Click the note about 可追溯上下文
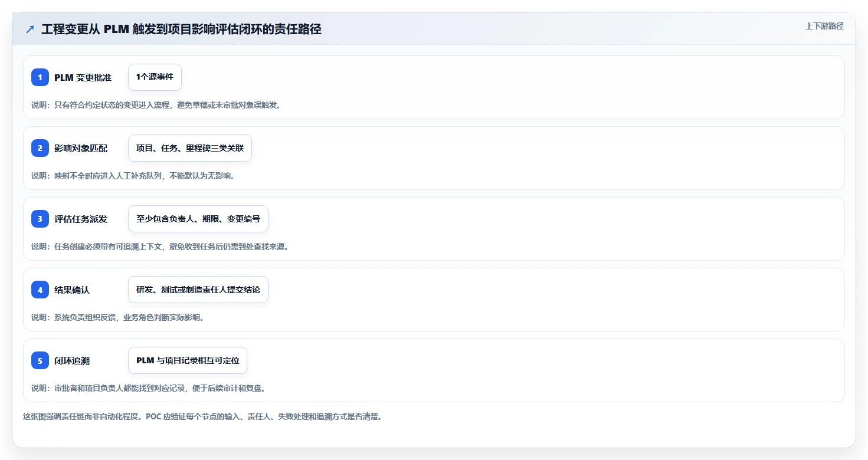The height and width of the screenshot is (460, 868). 160,247
